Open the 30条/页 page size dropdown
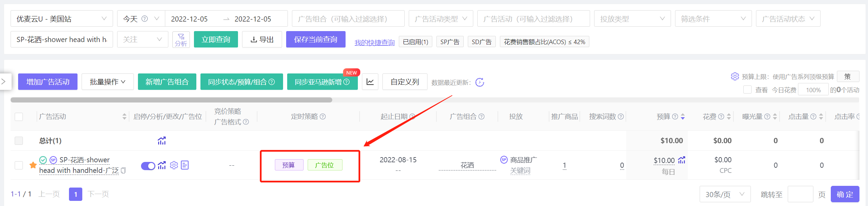 (x=725, y=194)
